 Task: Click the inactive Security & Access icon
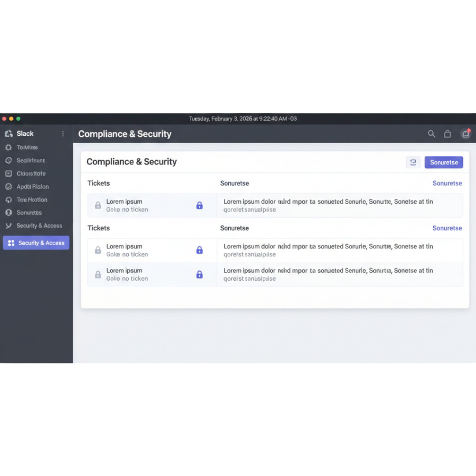click(8, 226)
